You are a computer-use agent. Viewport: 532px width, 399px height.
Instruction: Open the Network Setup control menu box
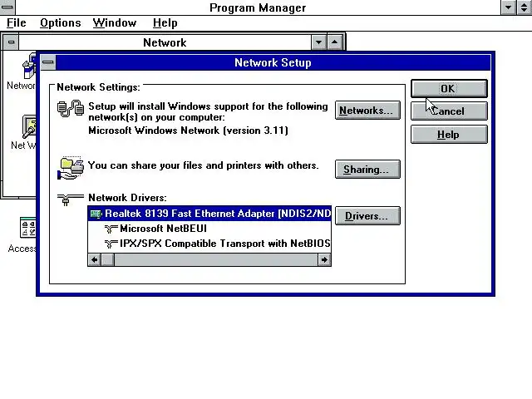pyautogui.click(x=48, y=62)
